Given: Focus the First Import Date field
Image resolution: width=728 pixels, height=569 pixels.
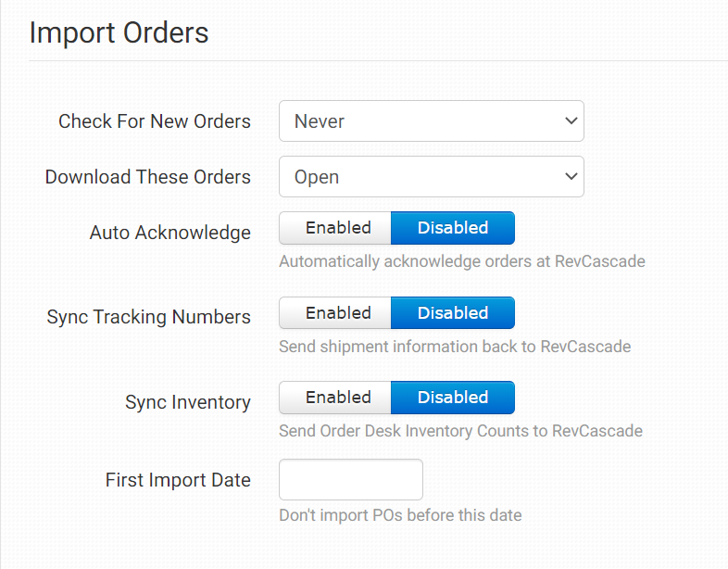Looking at the screenshot, I should pos(350,480).
